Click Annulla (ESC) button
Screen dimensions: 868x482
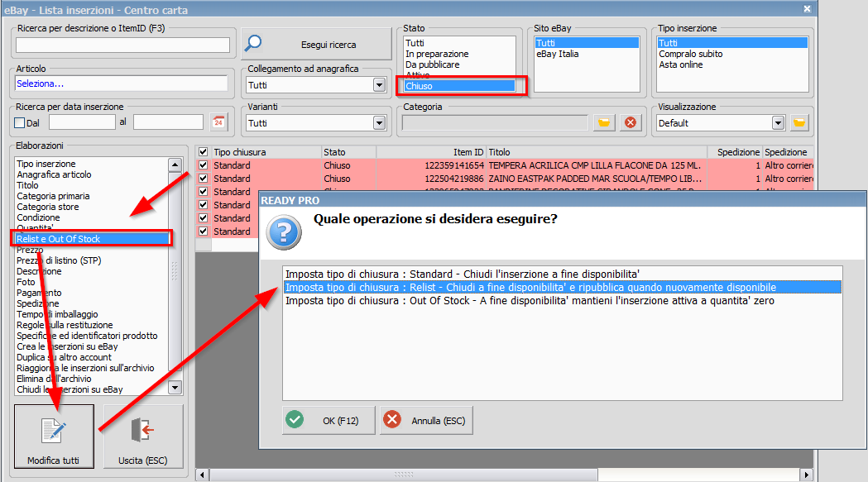point(426,421)
